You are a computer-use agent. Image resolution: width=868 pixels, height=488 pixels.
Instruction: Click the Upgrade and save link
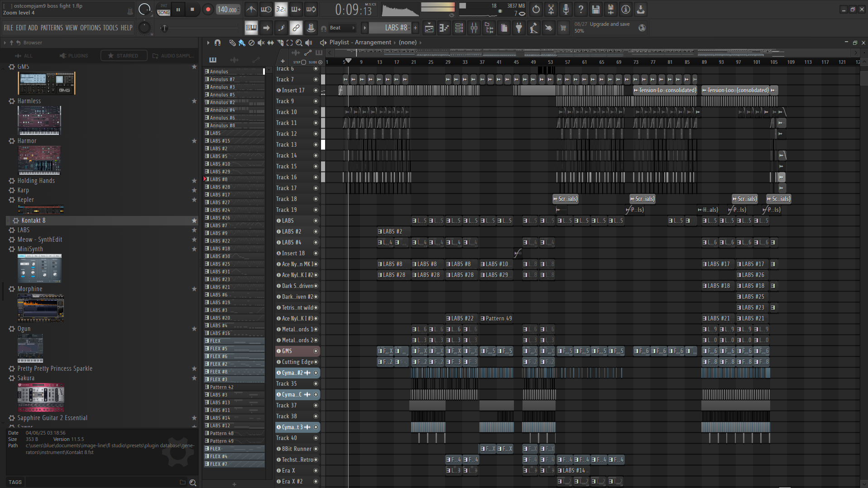609,24
